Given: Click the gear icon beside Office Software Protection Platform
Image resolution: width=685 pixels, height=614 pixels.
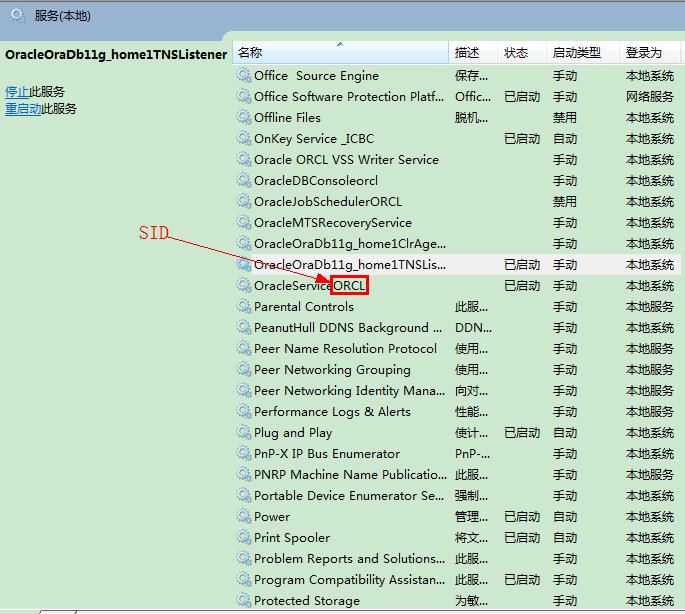Looking at the screenshot, I should click(243, 96).
